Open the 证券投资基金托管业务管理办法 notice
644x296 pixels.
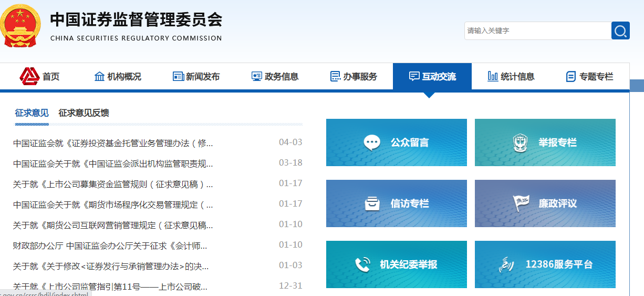(x=113, y=143)
